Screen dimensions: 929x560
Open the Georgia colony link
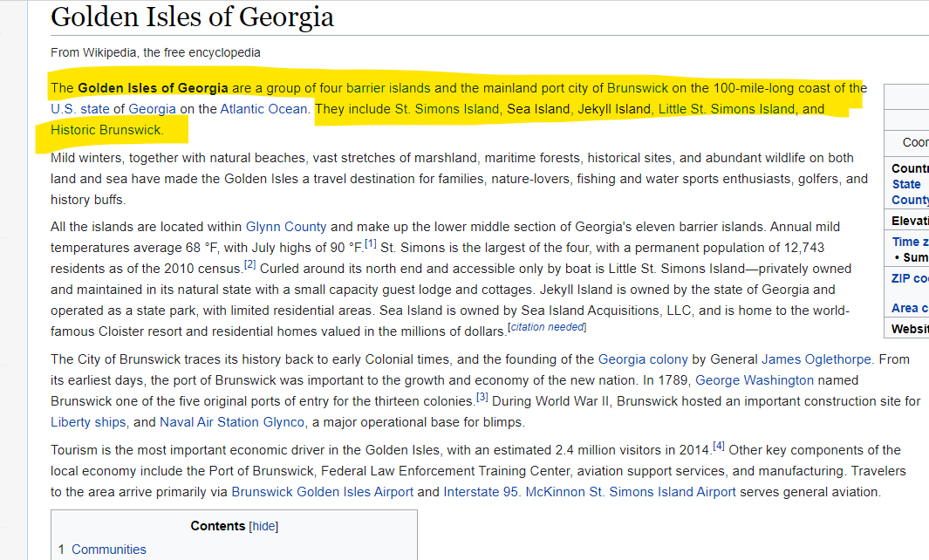pos(643,359)
